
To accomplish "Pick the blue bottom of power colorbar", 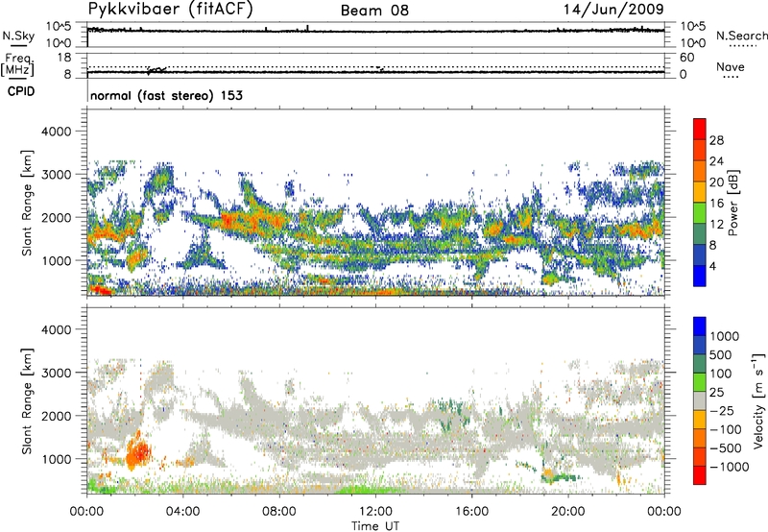I will coord(700,276).
